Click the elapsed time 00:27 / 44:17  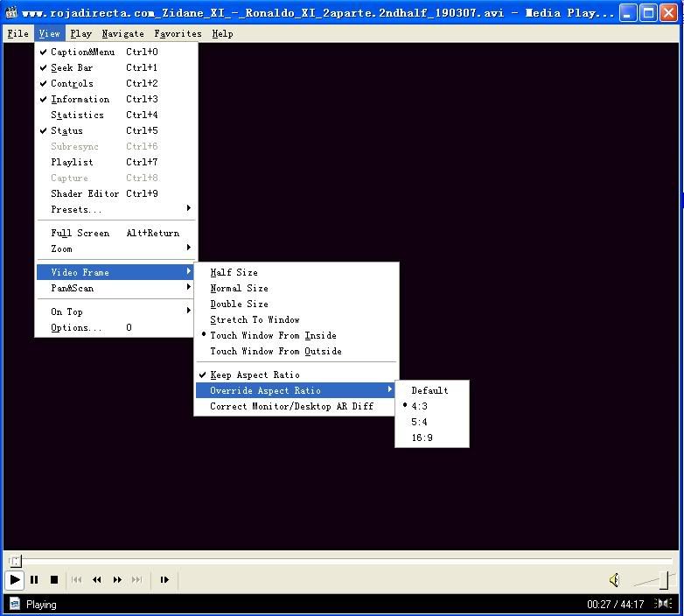tap(616, 605)
